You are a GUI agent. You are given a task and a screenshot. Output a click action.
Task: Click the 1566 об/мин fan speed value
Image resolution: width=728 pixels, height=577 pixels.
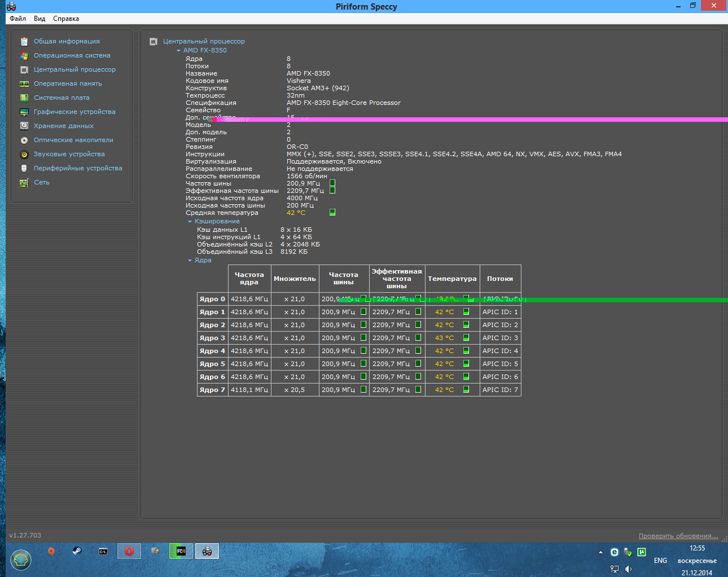coord(307,176)
